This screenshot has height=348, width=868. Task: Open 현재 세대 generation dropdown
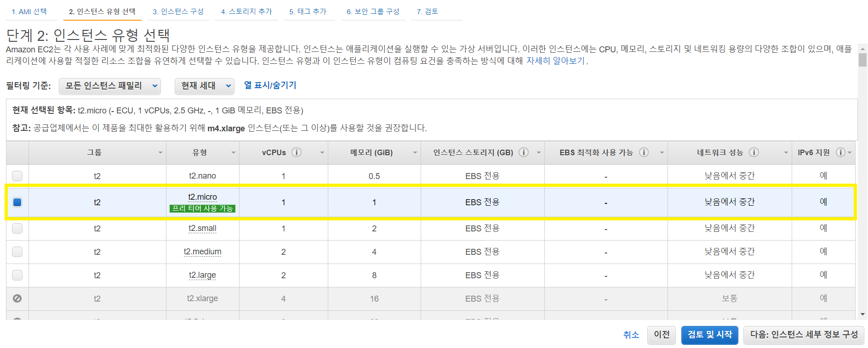(204, 86)
